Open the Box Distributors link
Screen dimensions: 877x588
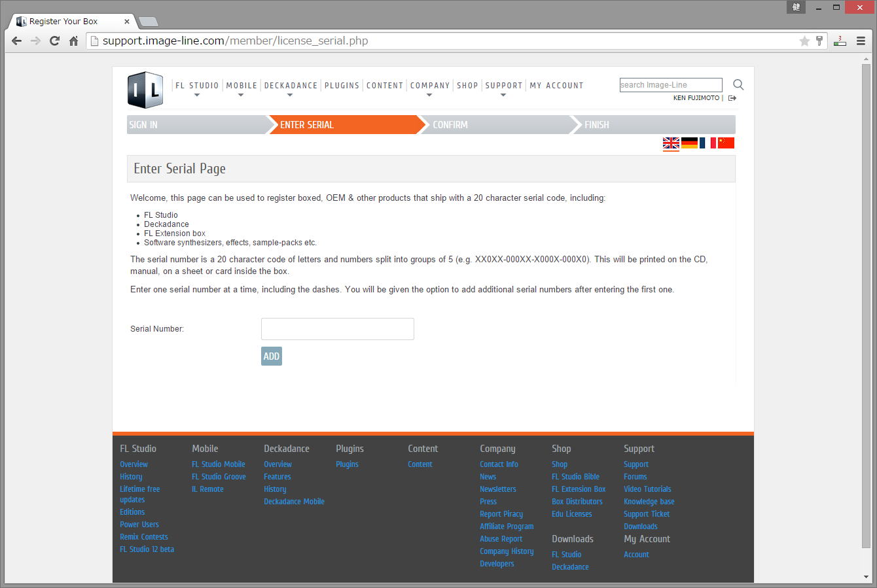[577, 502]
